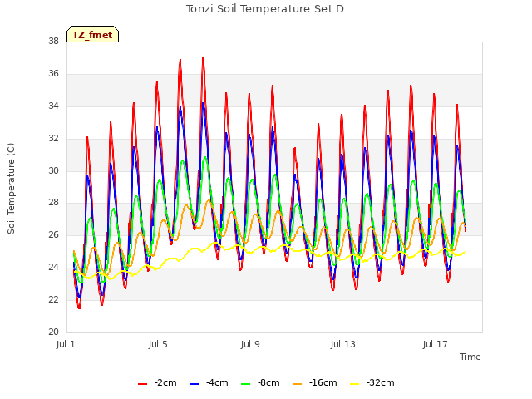This screenshot has width=532, height=399.
Task: Click the red -2cm legend swatch
Action: click(142, 384)
